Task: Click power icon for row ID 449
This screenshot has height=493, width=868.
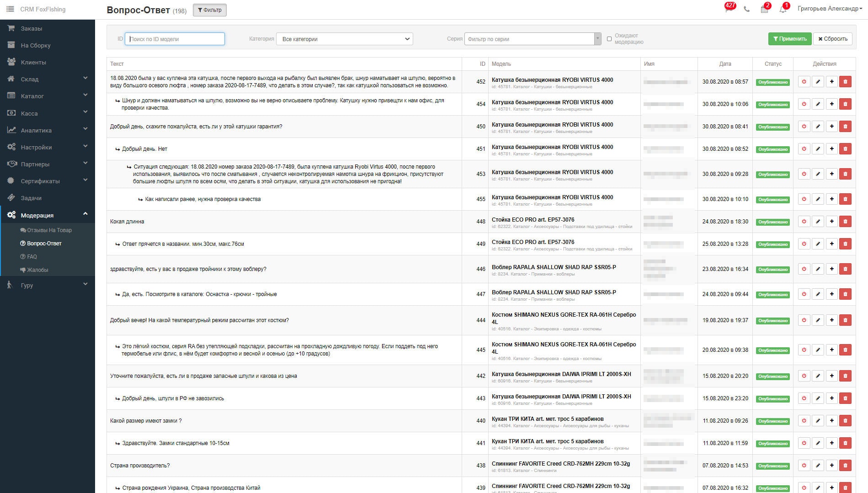Action: click(804, 244)
